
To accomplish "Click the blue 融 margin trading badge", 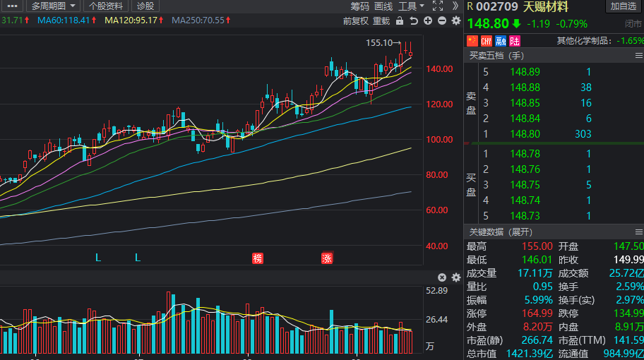I will pyautogui.click(x=501, y=41).
